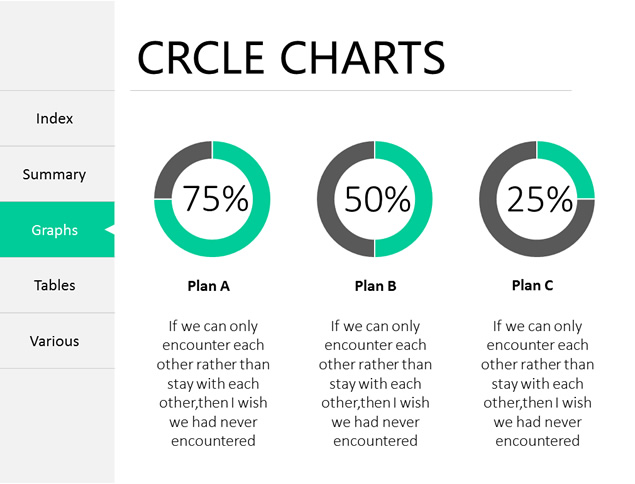Select the 25% percentage label

pyautogui.click(x=538, y=200)
